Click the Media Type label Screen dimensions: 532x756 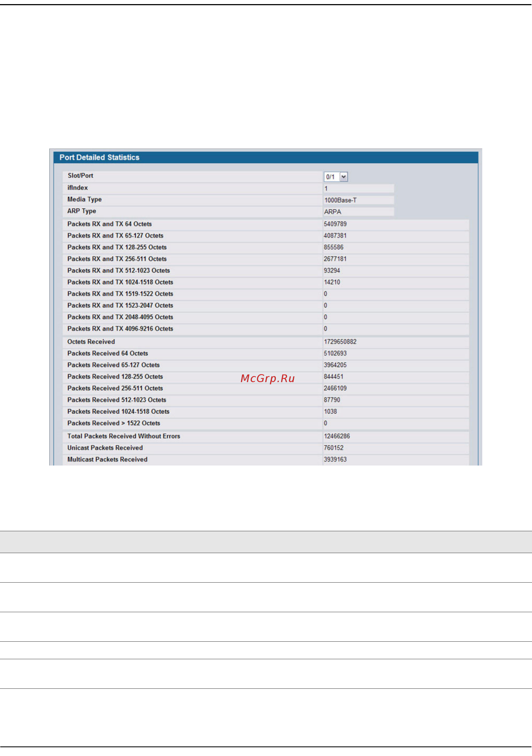(x=84, y=199)
